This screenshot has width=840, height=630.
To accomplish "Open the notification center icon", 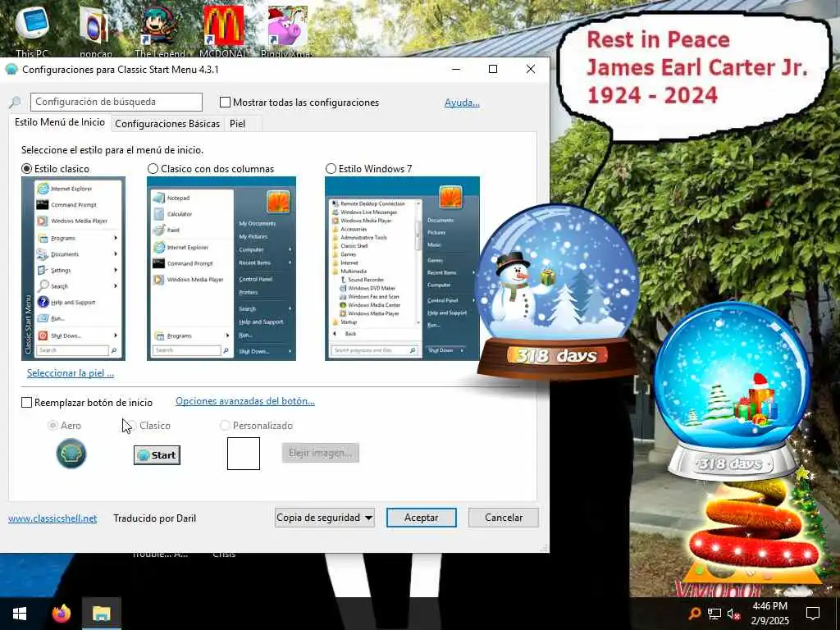I will point(813,614).
